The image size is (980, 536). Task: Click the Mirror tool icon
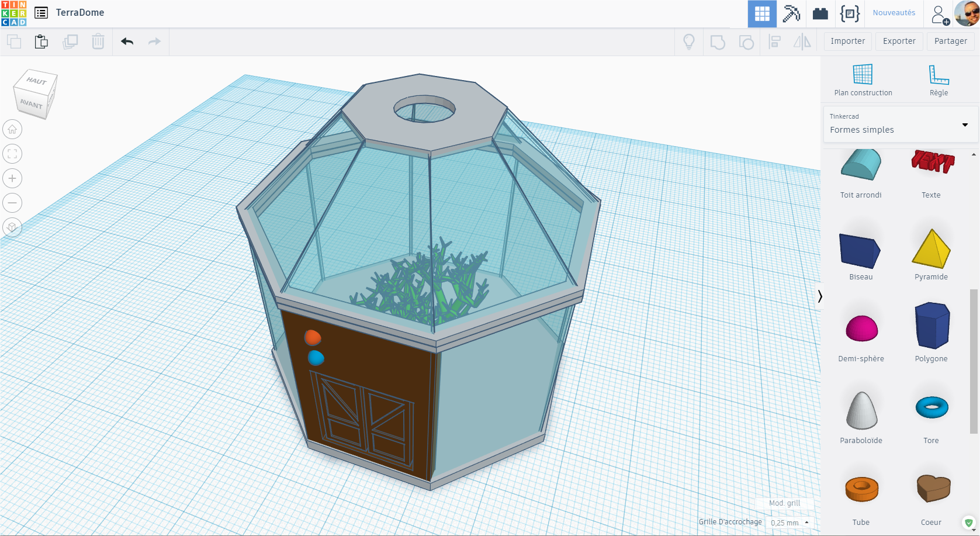(x=802, y=42)
